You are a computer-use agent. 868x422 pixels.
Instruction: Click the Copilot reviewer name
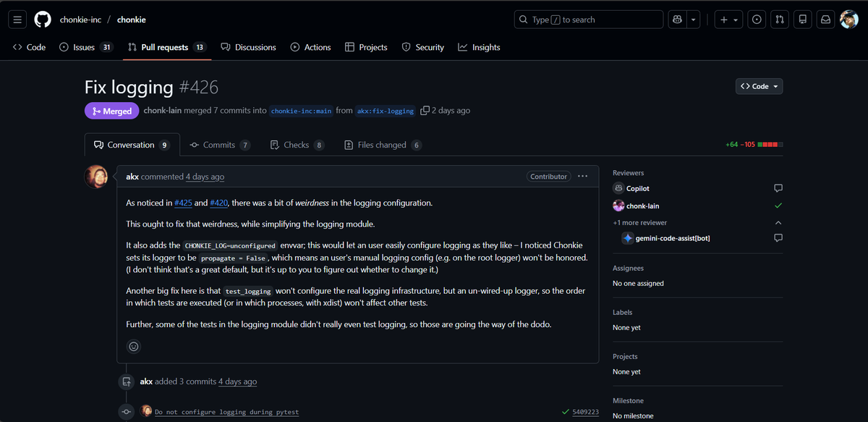click(x=638, y=188)
